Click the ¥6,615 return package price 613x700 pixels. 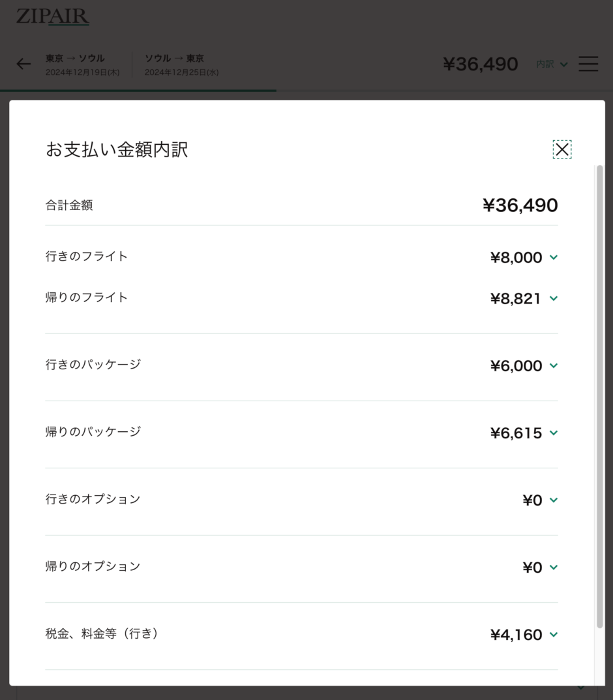pyautogui.click(x=516, y=433)
